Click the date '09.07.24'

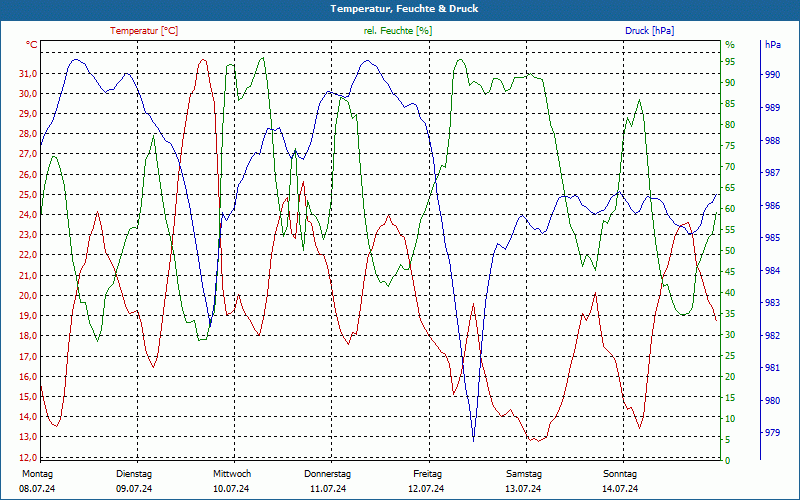click(134, 489)
